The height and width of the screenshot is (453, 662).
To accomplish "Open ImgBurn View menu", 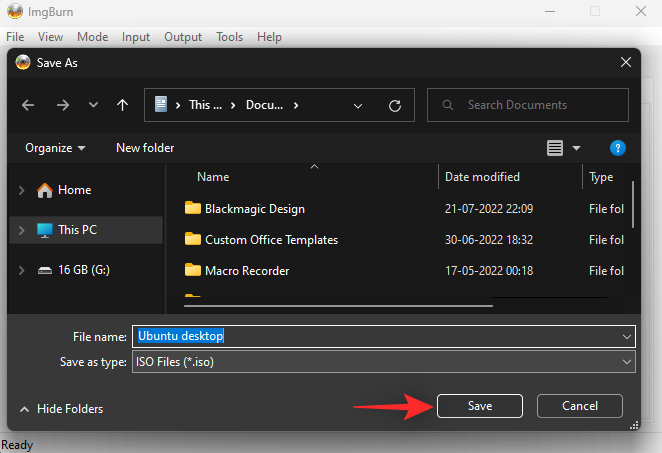I will pyautogui.click(x=50, y=37).
